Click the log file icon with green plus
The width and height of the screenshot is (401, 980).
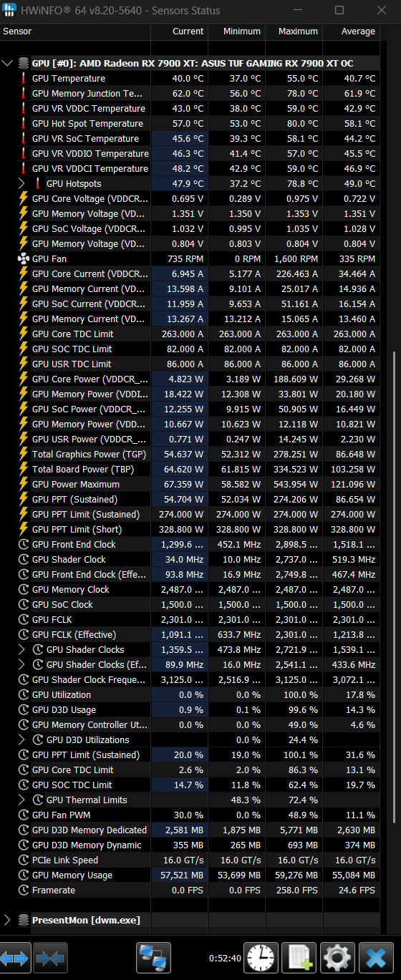pyautogui.click(x=299, y=958)
